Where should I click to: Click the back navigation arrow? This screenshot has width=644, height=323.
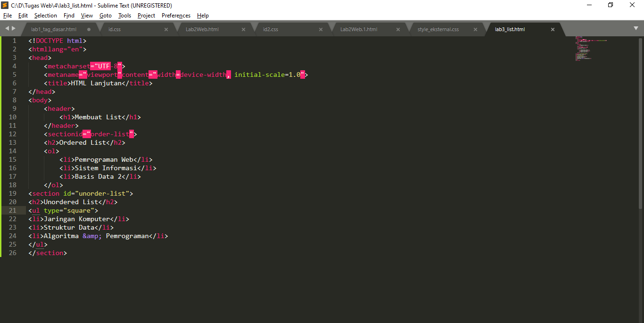pyautogui.click(x=7, y=29)
